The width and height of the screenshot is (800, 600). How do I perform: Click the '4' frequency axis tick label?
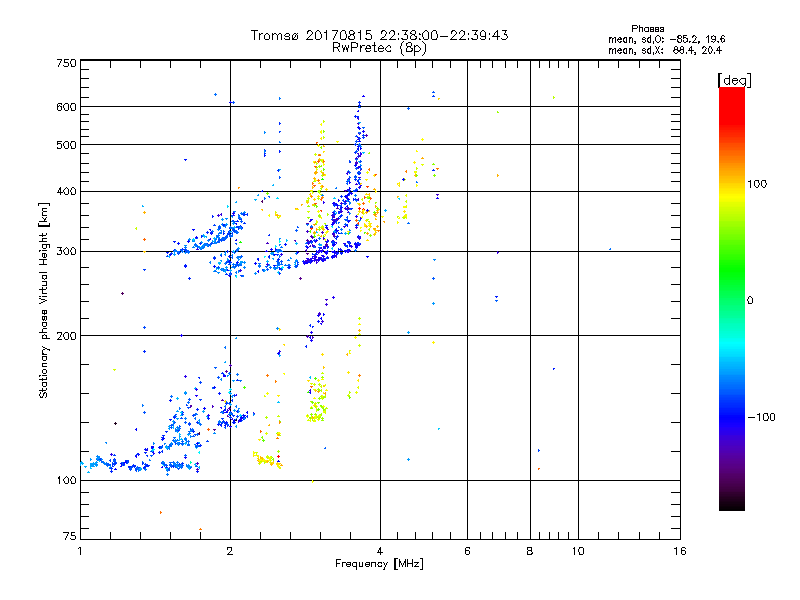tap(380, 551)
